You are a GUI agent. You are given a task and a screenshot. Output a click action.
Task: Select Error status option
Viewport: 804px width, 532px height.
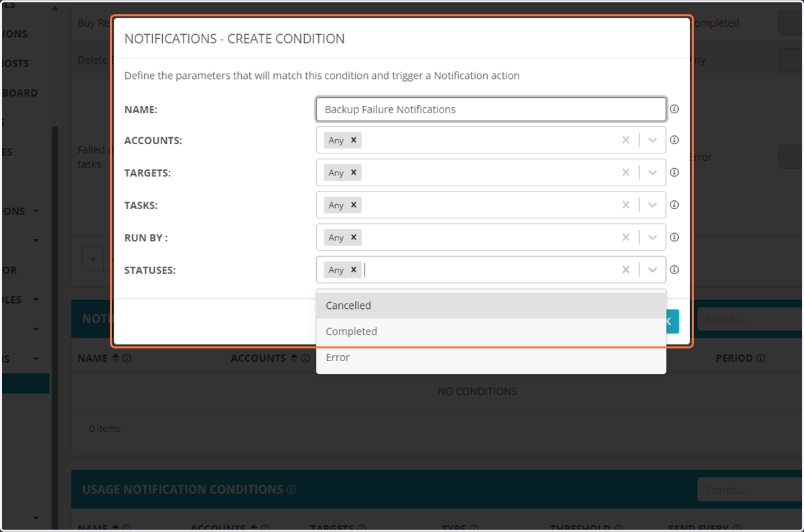[491, 358]
